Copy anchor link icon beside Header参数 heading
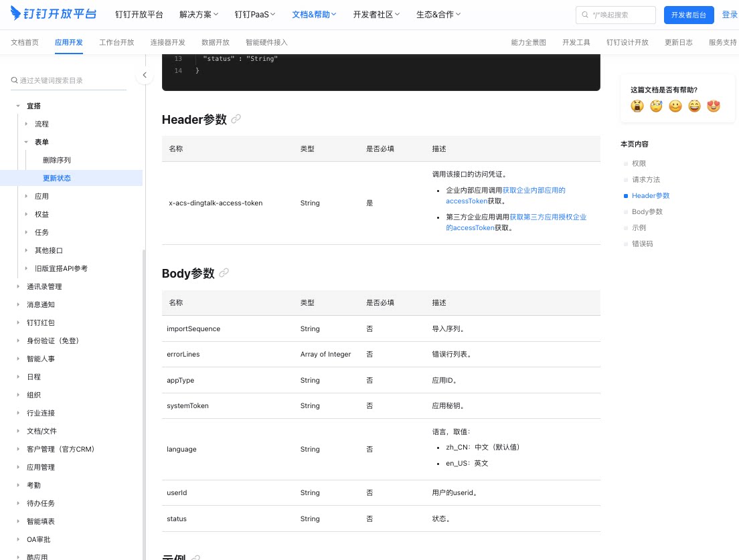Image resolution: width=739 pixels, height=560 pixels. tap(236, 119)
